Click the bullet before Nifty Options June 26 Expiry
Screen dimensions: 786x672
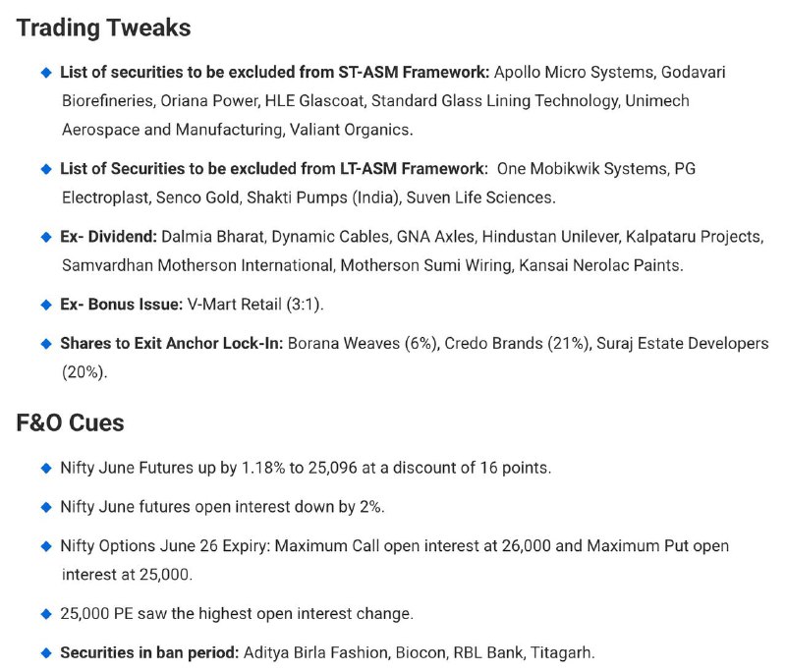coord(46,546)
